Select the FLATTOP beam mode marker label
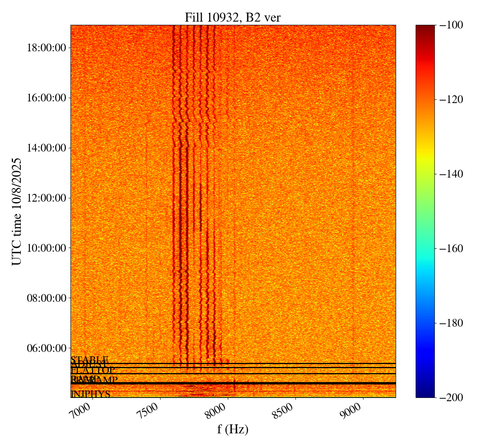Image resolution: width=489 pixels, height=448 pixels. coord(93,371)
